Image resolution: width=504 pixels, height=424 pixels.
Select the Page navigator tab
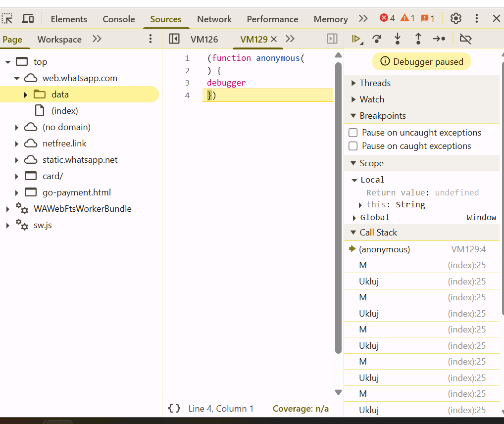tap(12, 39)
